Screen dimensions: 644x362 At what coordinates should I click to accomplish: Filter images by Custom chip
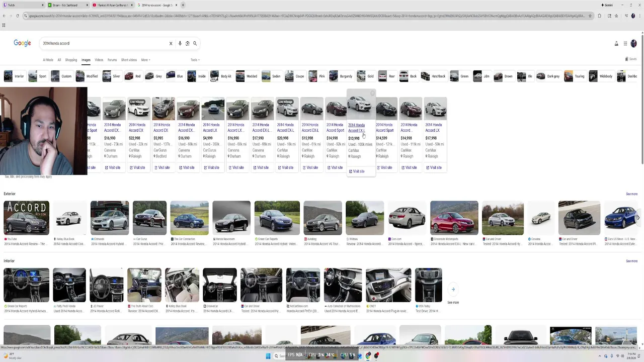point(61,76)
